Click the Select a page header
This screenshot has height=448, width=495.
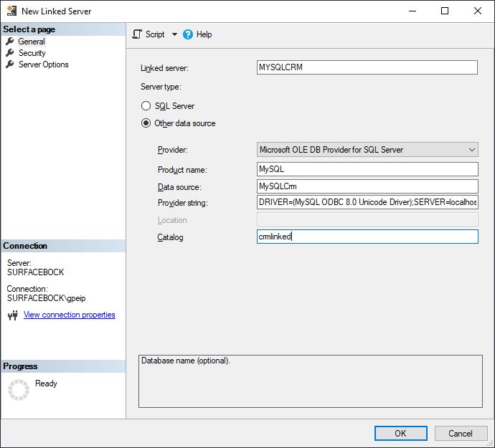[x=63, y=29]
